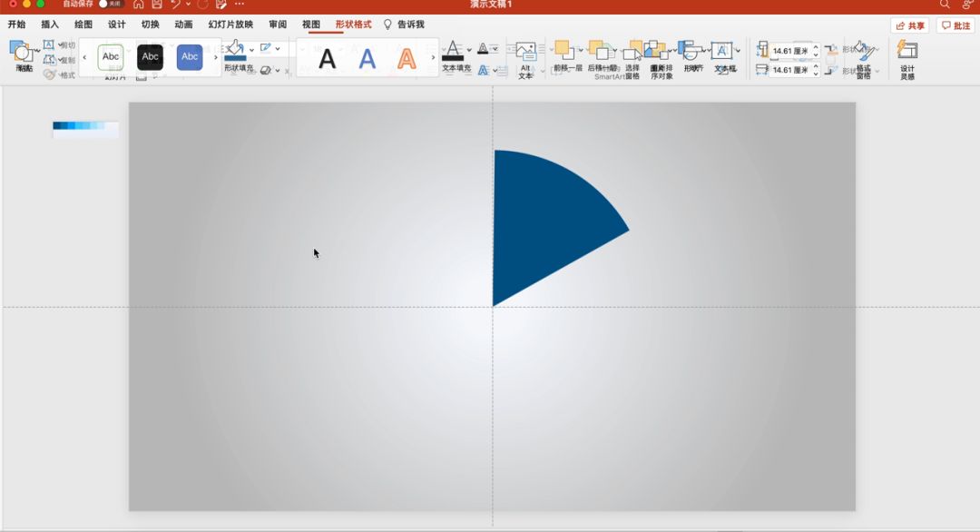
Task: Open the 审阅 review tab
Action: (278, 25)
